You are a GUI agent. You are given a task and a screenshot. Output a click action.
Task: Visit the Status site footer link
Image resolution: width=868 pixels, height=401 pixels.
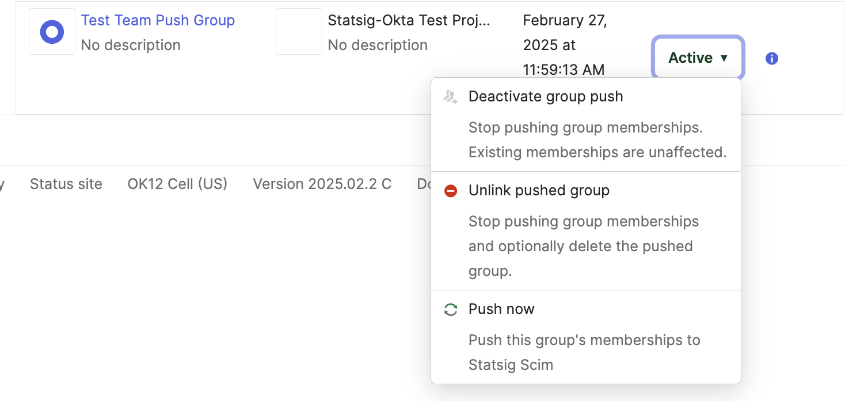(x=66, y=184)
